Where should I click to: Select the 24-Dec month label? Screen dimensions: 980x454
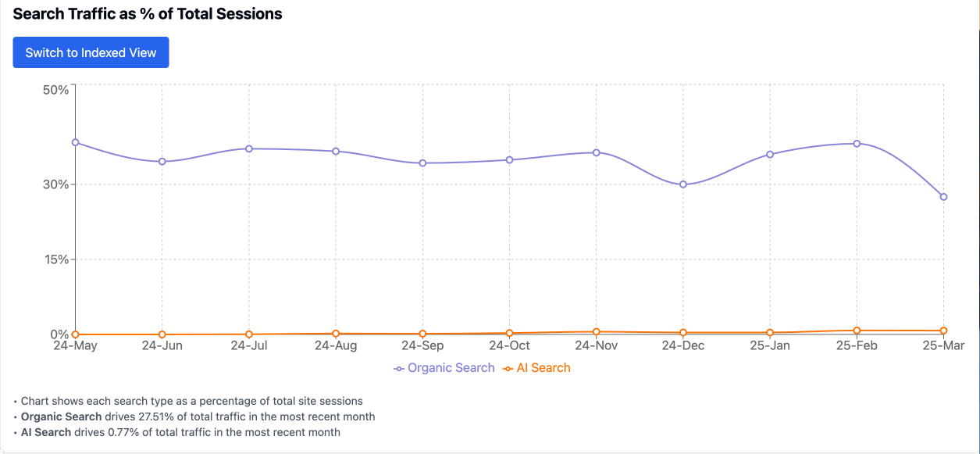coord(682,345)
